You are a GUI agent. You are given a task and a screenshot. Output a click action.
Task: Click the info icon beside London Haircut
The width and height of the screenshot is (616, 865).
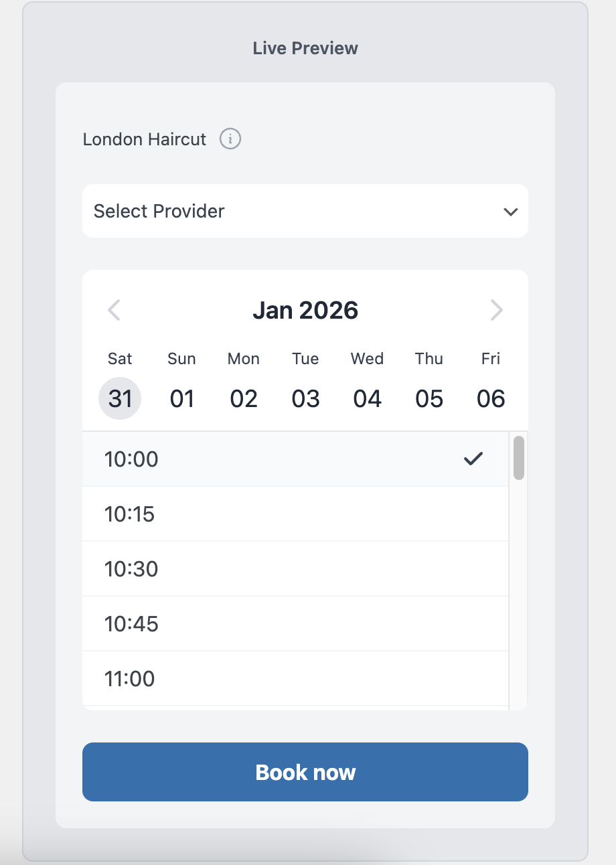coord(230,139)
